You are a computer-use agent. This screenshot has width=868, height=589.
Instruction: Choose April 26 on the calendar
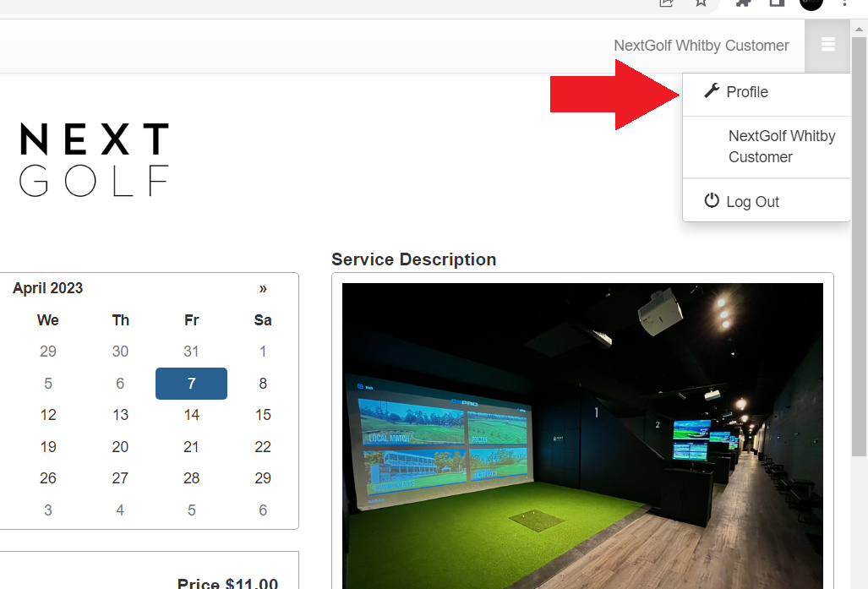[x=48, y=478]
